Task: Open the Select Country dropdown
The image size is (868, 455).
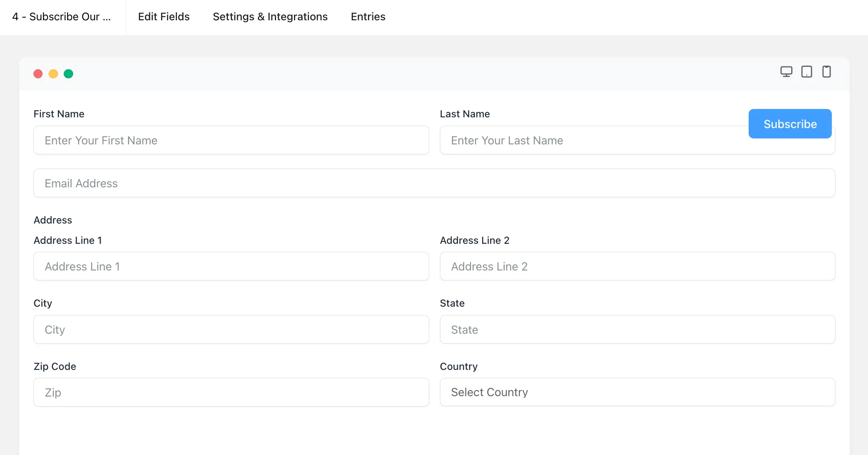Action: click(x=637, y=392)
